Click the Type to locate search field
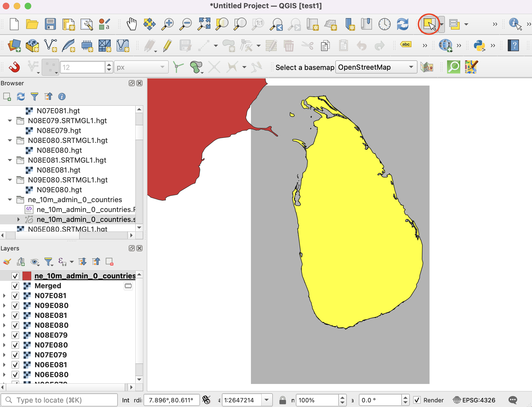This screenshot has height=407, width=532. [x=59, y=400]
